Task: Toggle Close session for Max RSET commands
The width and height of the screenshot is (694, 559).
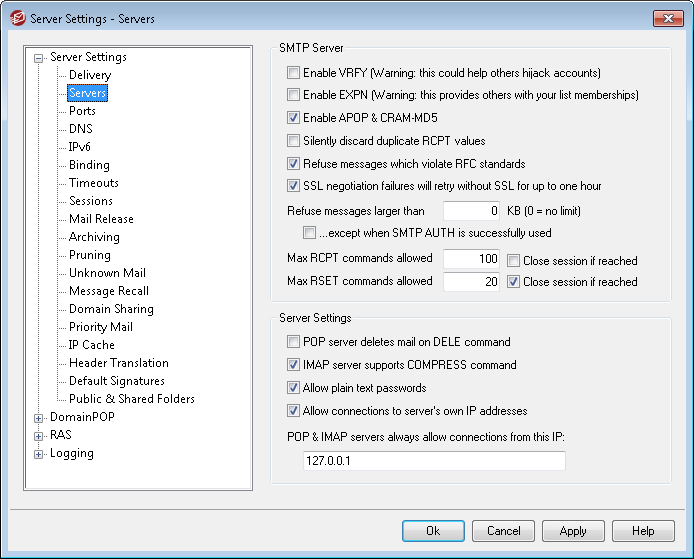Action: point(513,281)
